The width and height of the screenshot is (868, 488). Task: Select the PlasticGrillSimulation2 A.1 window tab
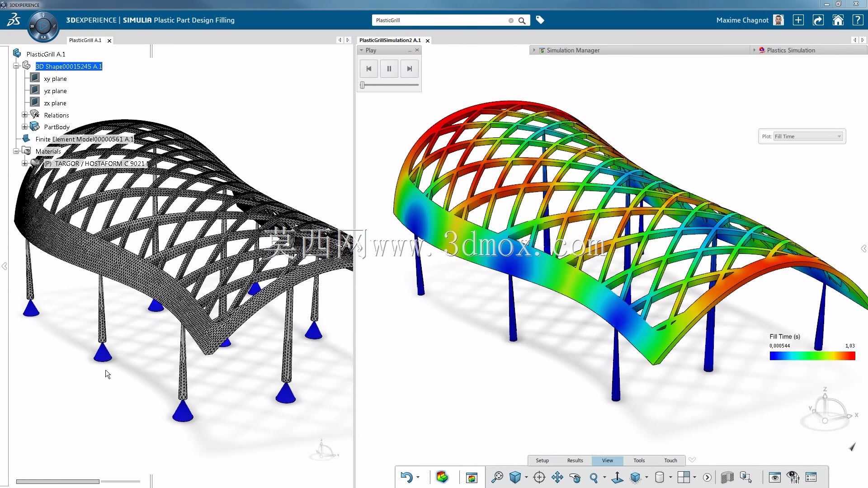click(x=390, y=40)
